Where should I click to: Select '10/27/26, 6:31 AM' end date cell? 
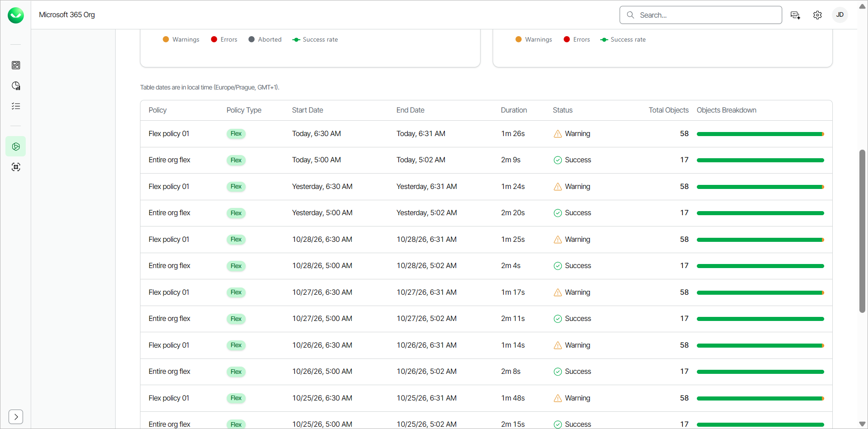427,292
